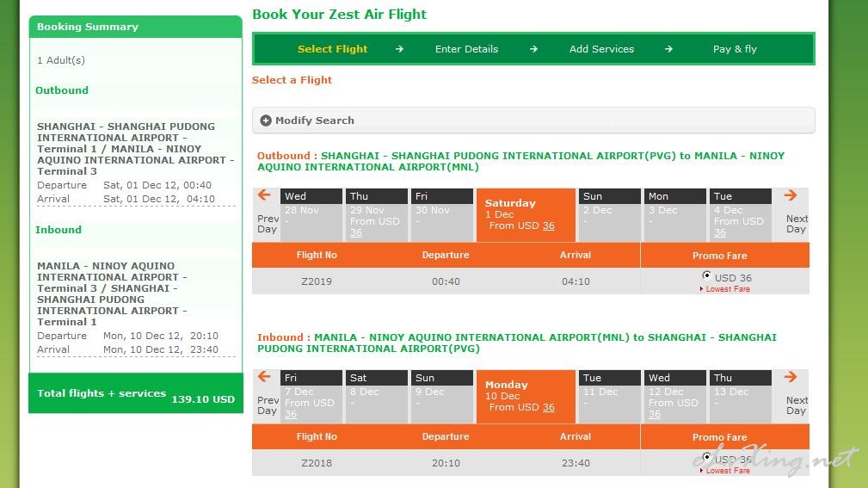868x488 pixels.
Task: Click the 139.10 USD total amount
Action: pyautogui.click(x=203, y=399)
